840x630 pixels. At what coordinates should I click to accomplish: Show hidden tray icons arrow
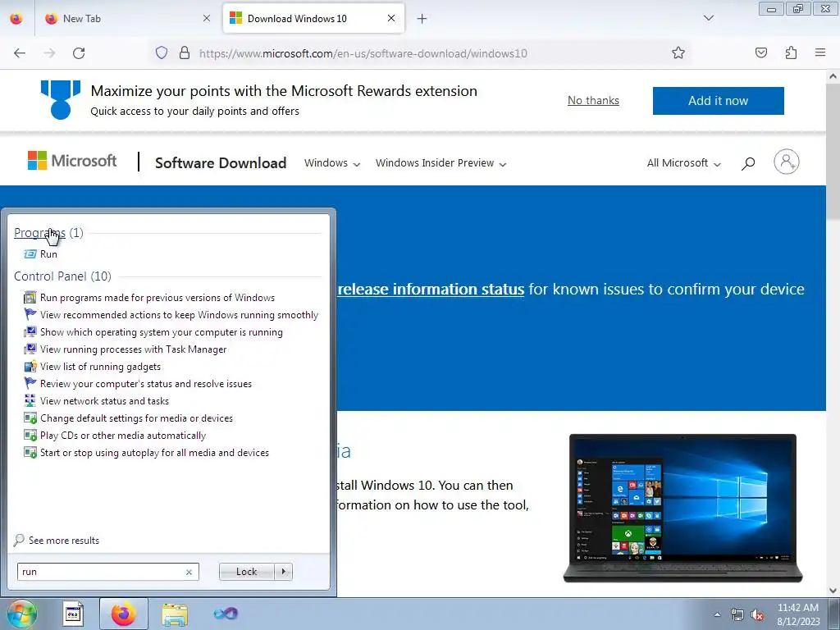717,614
